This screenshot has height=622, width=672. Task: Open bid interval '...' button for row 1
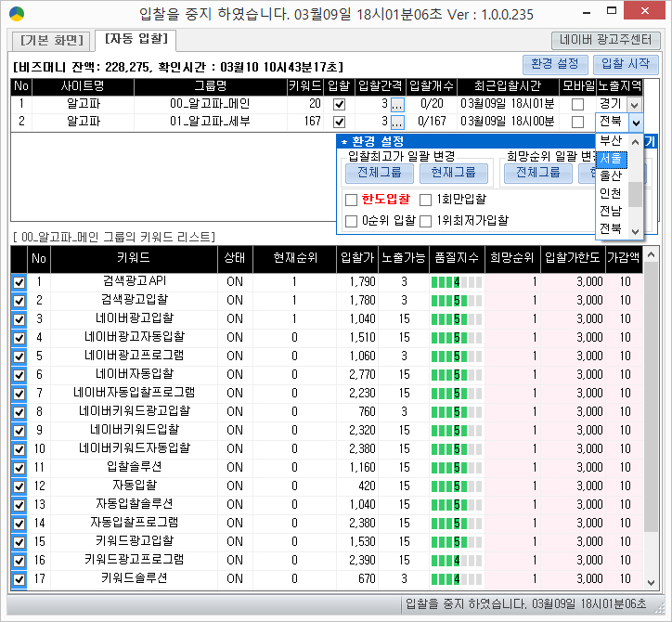click(x=397, y=104)
